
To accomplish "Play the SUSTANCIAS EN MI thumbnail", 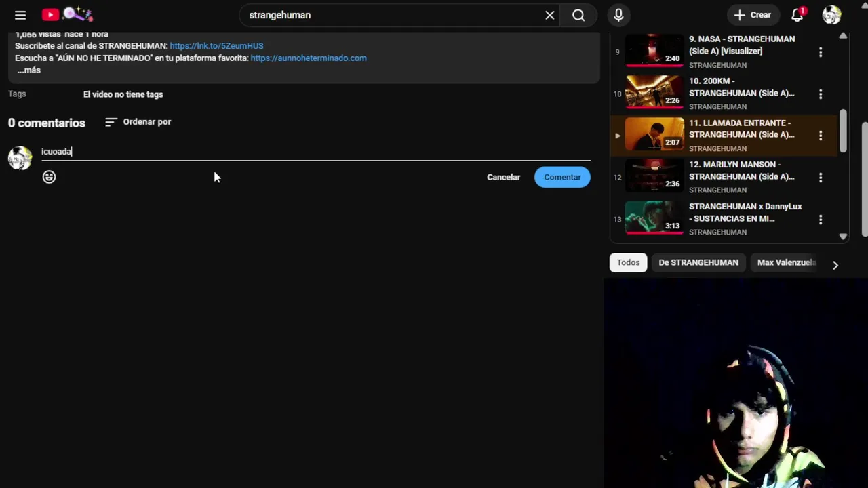I will [654, 218].
